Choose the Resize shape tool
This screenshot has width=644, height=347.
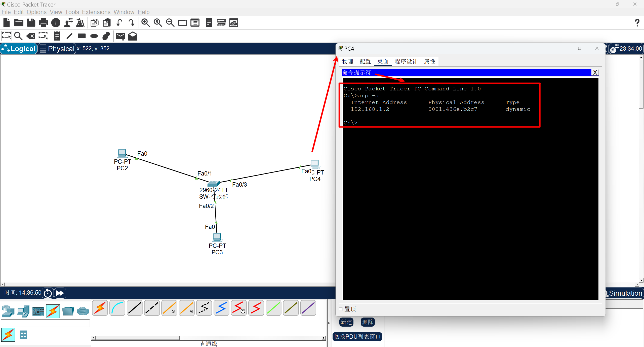pyautogui.click(x=43, y=36)
